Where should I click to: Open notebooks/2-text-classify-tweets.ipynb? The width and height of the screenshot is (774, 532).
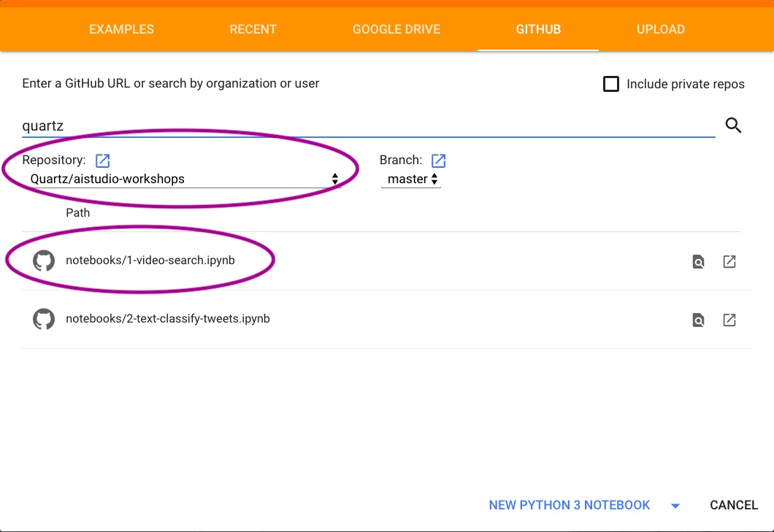click(x=168, y=318)
